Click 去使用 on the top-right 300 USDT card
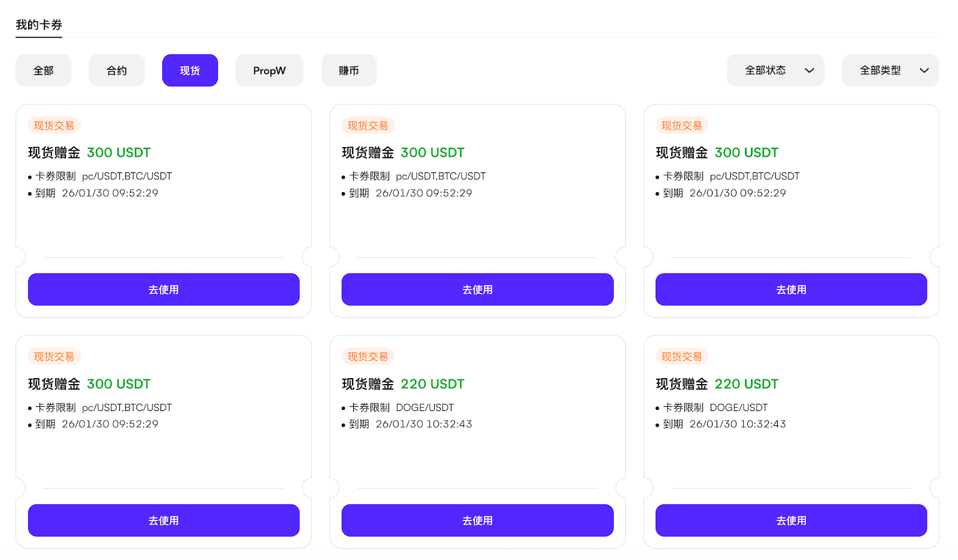The width and height of the screenshot is (958, 560). coord(791,290)
